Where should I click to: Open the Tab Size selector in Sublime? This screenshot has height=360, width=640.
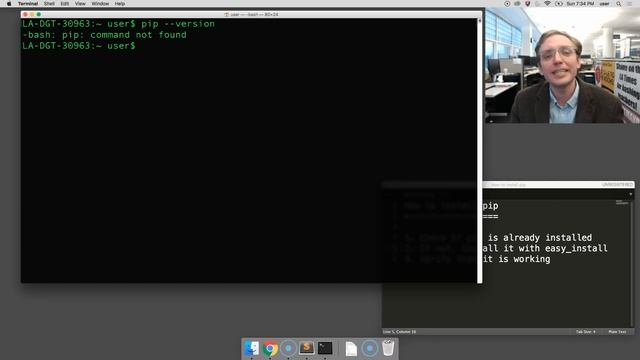pos(585,332)
